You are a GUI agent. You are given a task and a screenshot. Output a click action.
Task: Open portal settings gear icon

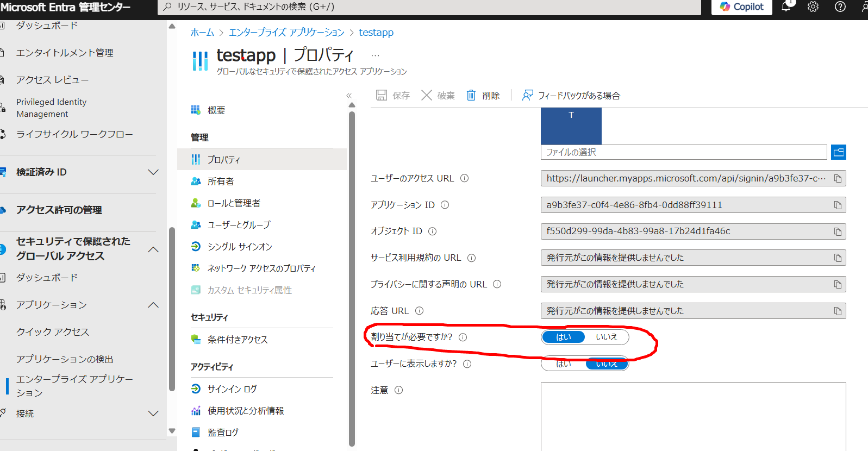(x=813, y=7)
